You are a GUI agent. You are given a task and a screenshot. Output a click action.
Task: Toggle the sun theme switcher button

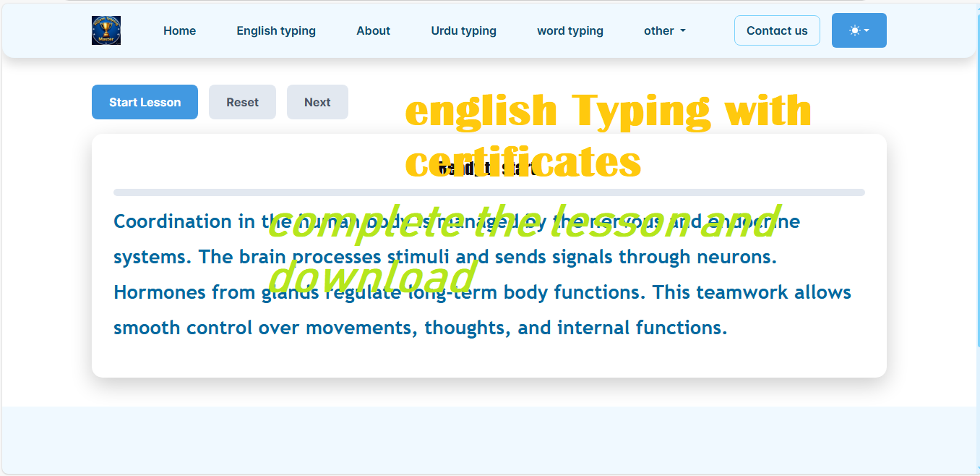(859, 30)
